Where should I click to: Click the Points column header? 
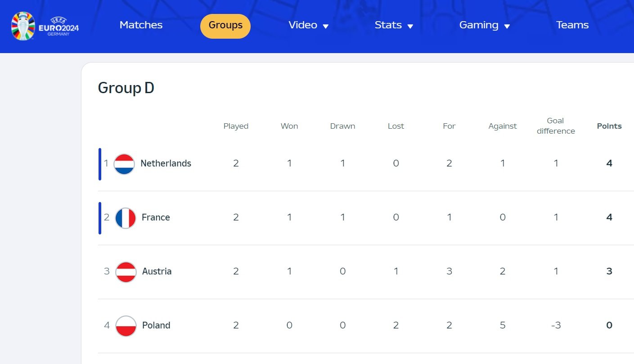tap(609, 126)
